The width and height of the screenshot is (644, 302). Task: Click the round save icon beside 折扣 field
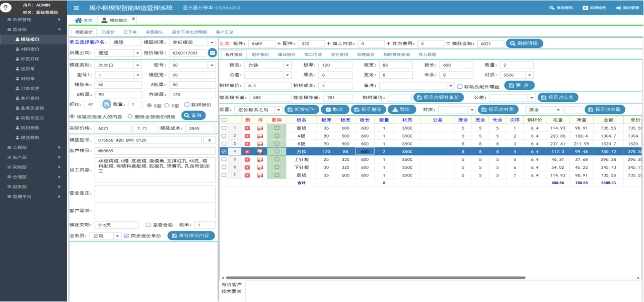pyautogui.click(x=107, y=104)
